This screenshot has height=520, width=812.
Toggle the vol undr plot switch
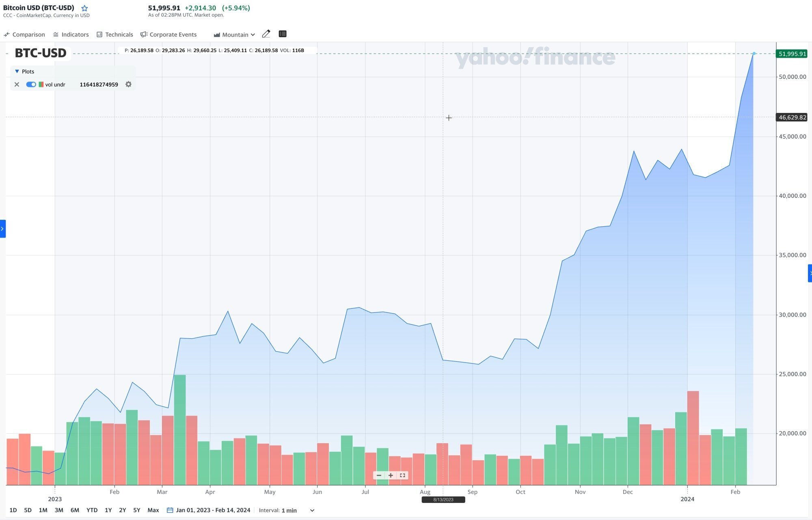point(31,84)
